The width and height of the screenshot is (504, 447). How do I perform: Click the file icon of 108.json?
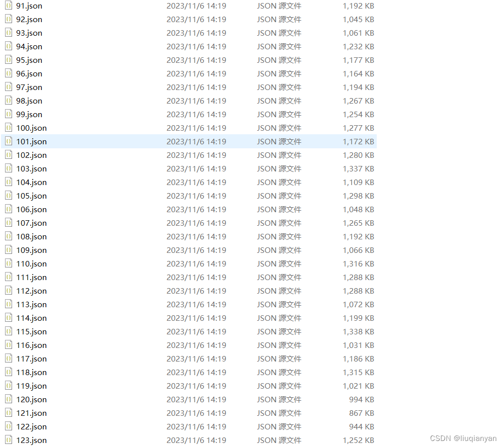point(9,236)
